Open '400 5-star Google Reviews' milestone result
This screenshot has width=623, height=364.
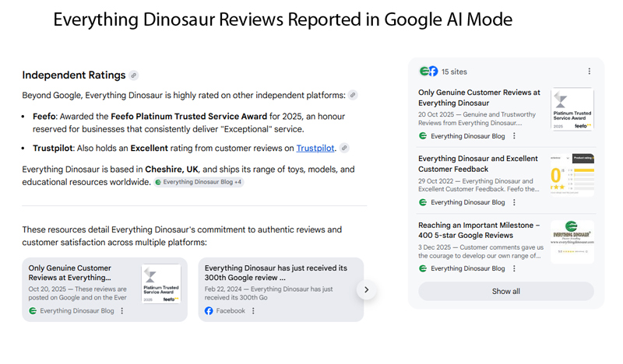[x=479, y=230]
